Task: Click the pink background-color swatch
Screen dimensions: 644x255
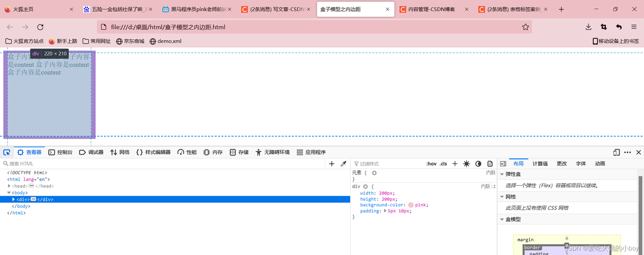Action: tap(411, 205)
